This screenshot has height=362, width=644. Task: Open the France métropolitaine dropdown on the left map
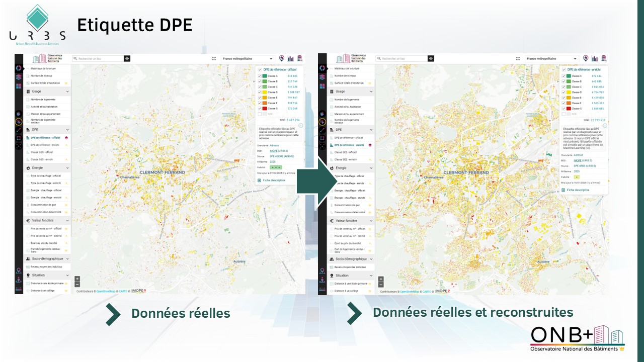tap(248, 59)
